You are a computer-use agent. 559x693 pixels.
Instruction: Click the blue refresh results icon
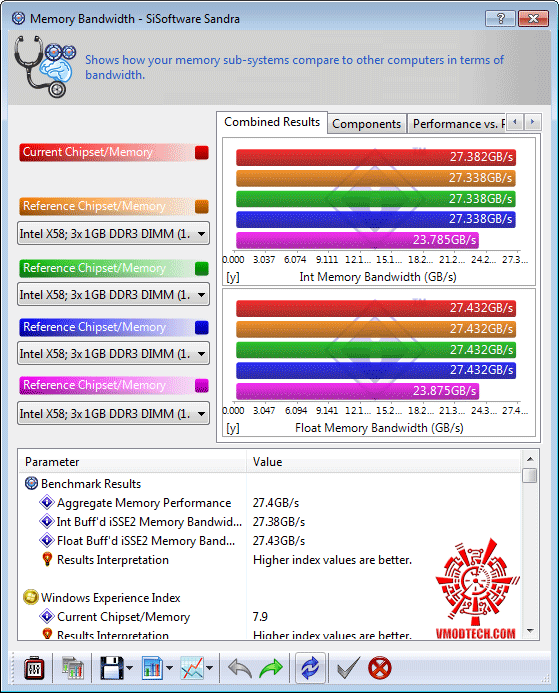[310, 668]
